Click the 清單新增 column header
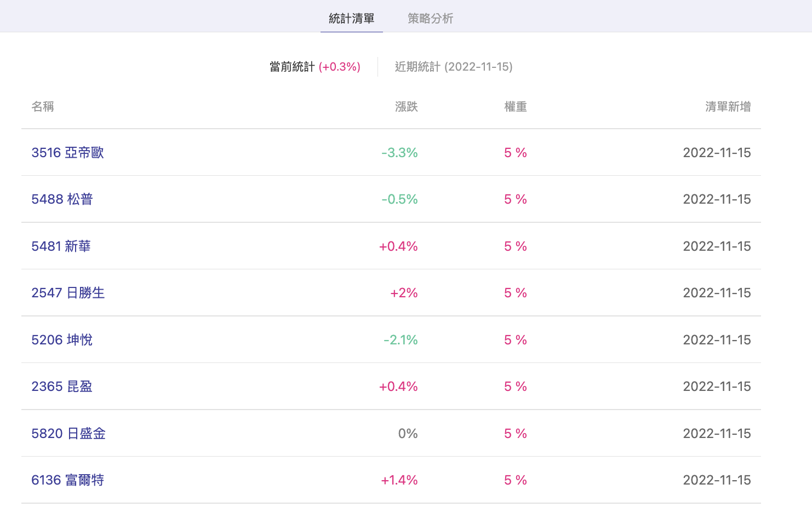812x507 pixels. point(728,107)
